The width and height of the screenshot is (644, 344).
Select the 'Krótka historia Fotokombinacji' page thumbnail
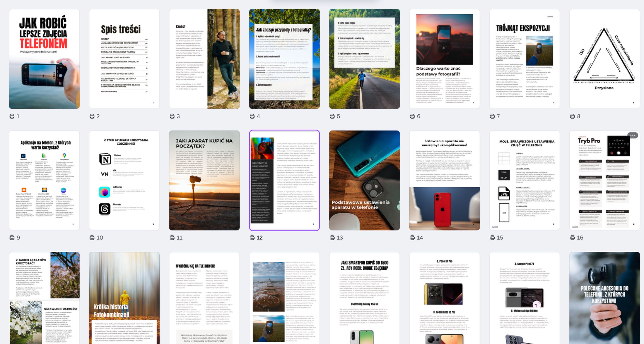click(124, 298)
